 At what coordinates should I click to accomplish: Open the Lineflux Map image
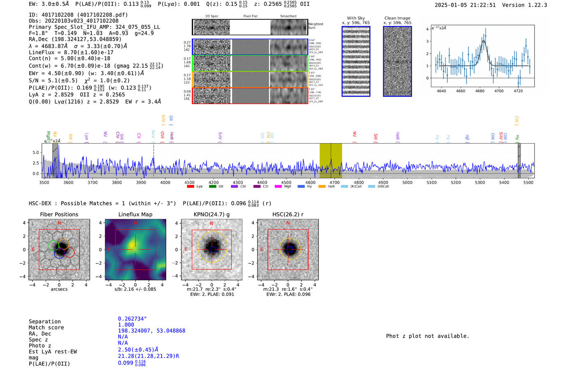(x=135, y=250)
